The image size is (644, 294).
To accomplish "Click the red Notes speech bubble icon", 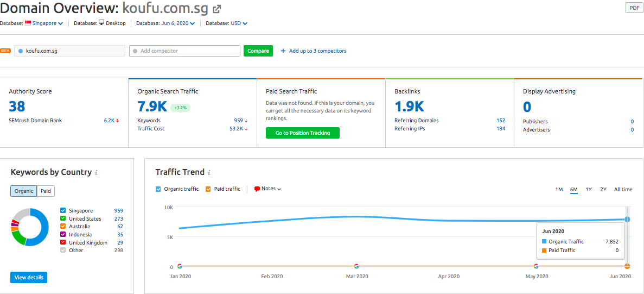I will click(x=257, y=189).
